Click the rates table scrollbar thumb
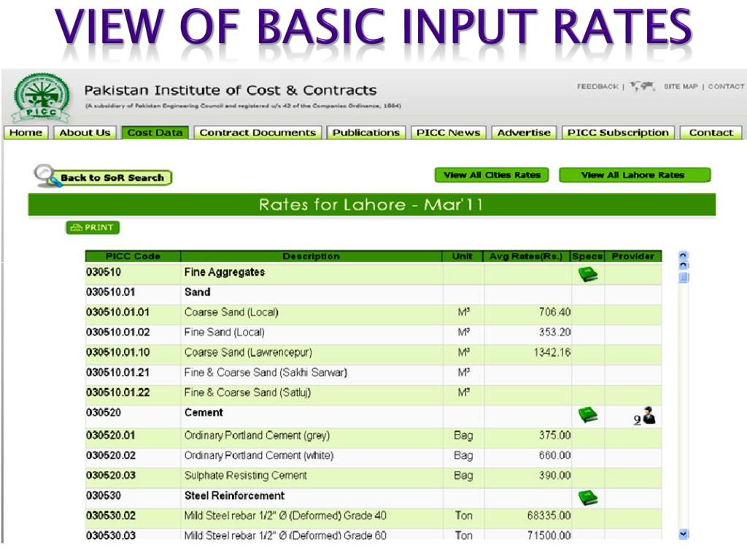747x560 pixels. 683,276
